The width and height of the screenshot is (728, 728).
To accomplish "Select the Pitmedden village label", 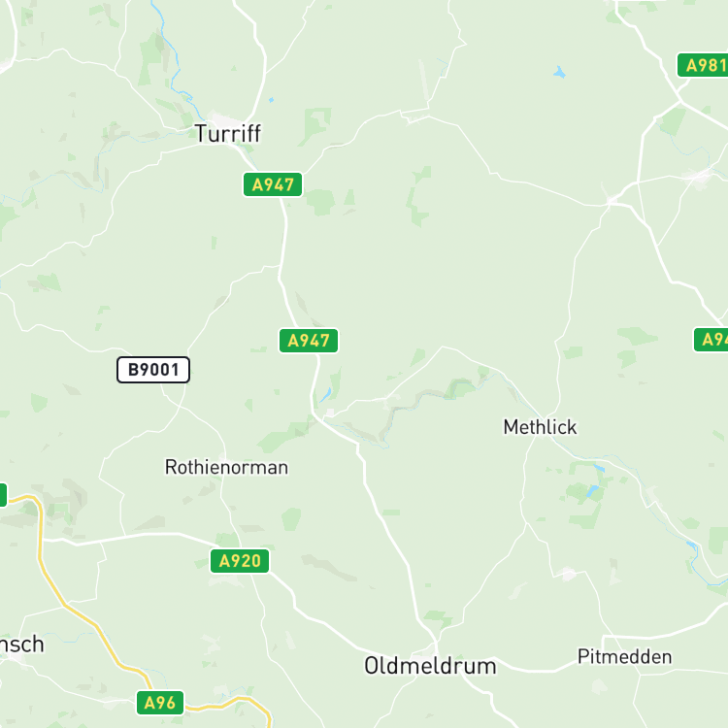I will [x=624, y=656].
